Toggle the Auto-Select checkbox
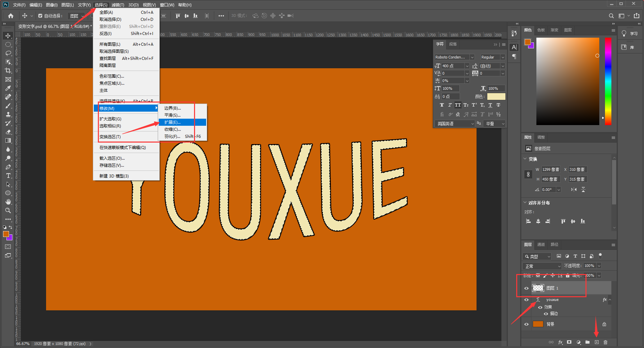This screenshot has height=348, width=644. tap(40, 16)
